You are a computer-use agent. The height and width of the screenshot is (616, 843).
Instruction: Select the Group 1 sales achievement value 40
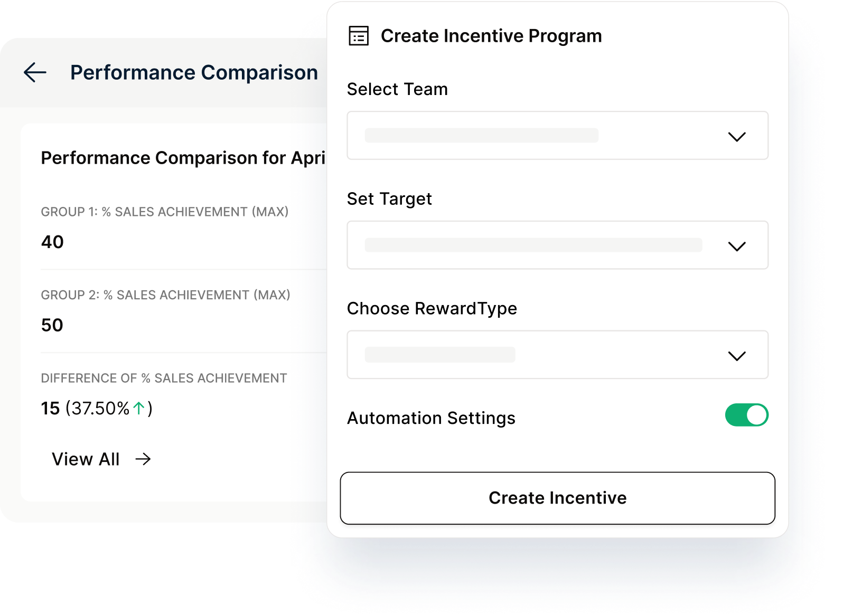tap(52, 242)
